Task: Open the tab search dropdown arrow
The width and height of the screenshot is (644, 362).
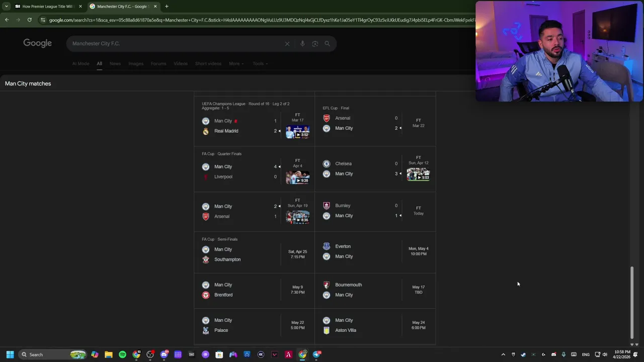Action: click(x=6, y=6)
